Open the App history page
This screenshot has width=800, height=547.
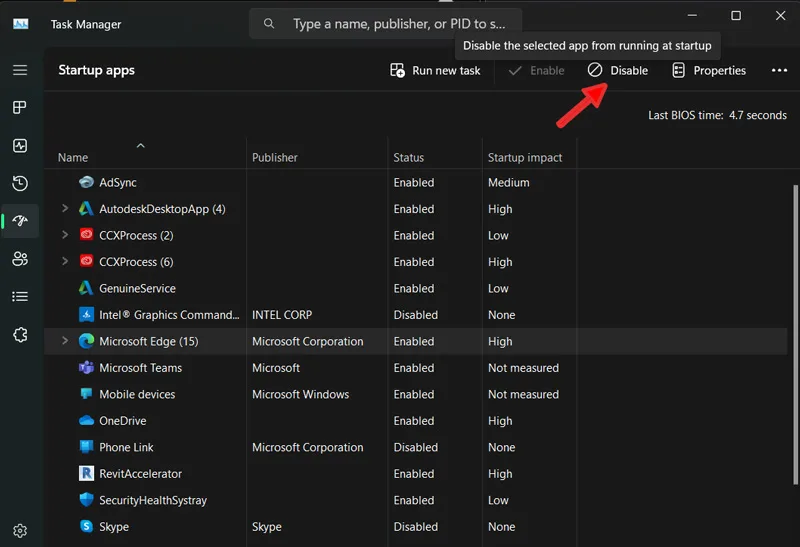click(x=20, y=183)
